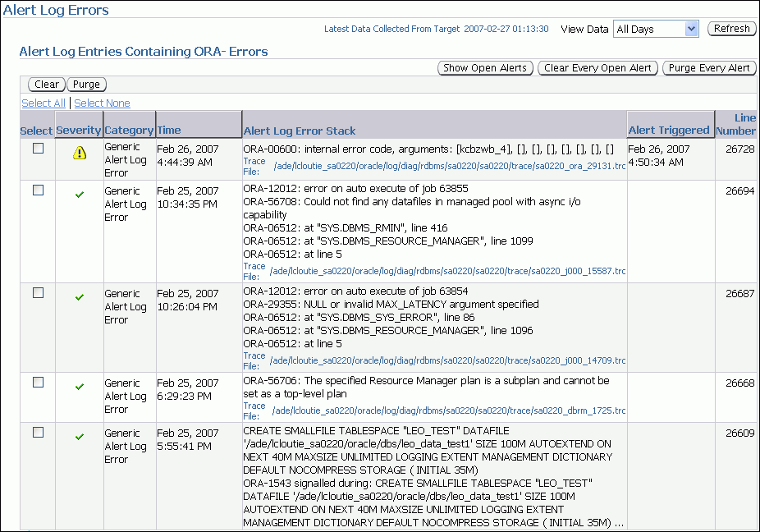760x532 pixels.
Task: Check the checkbox for the ORA-00600 alert entry
Action: [36, 146]
